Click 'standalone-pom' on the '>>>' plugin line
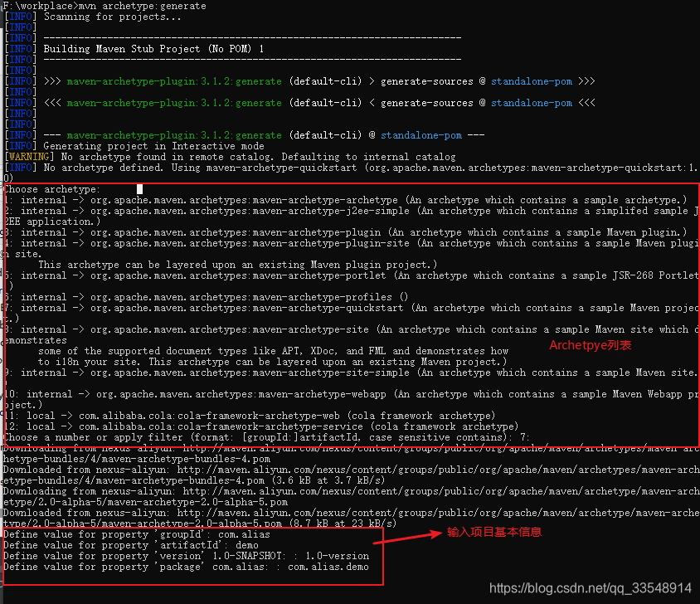Screen dimensions: 700x604 click(x=532, y=81)
